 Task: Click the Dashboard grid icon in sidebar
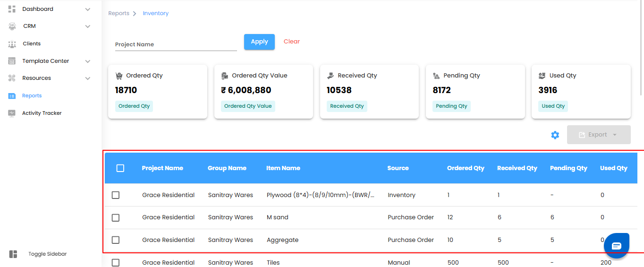point(12,9)
